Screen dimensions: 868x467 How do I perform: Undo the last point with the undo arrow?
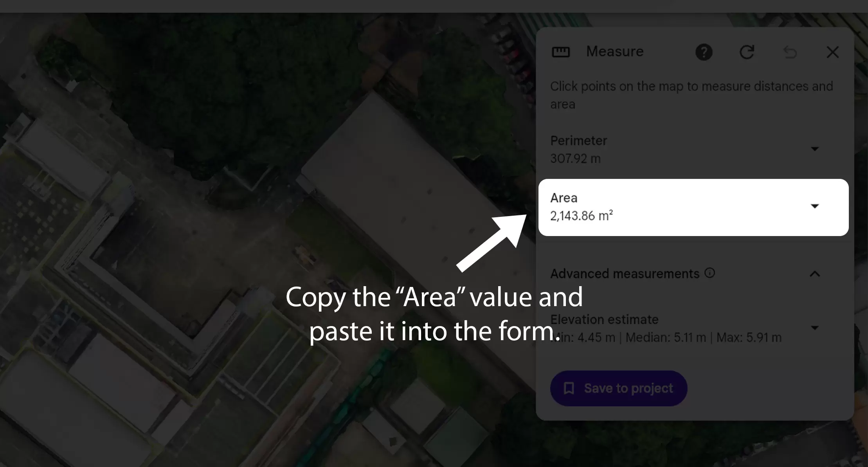790,52
